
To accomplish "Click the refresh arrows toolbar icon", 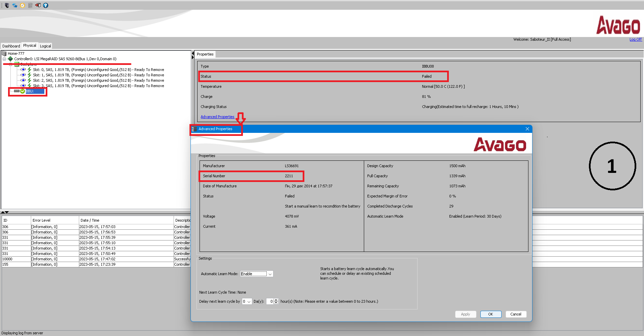I will pos(15,5).
